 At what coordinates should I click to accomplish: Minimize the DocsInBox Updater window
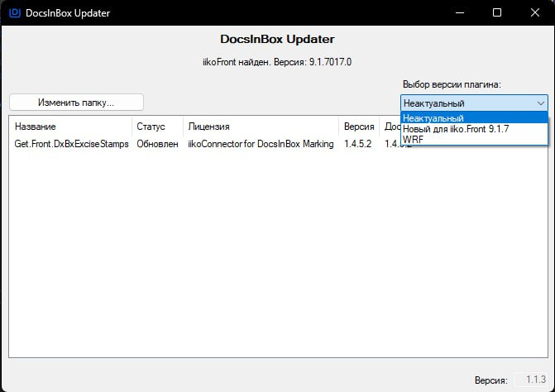coord(459,13)
